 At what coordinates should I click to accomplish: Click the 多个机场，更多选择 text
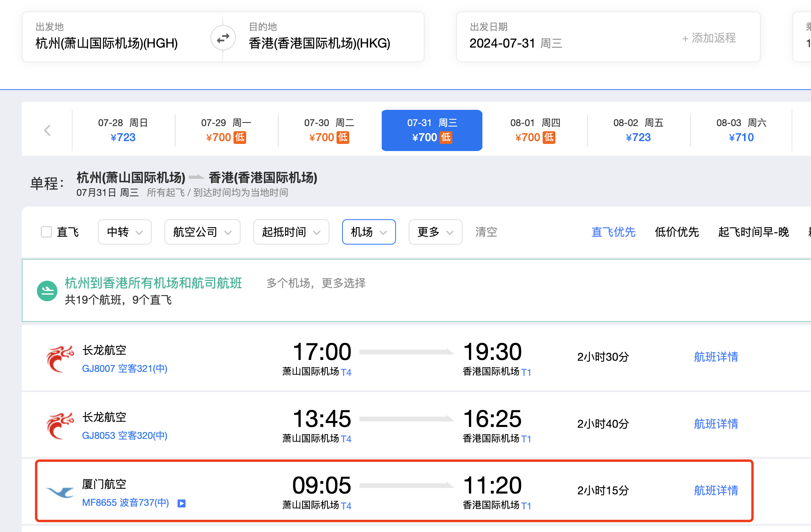pyautogui.click(x=316, y=283)
